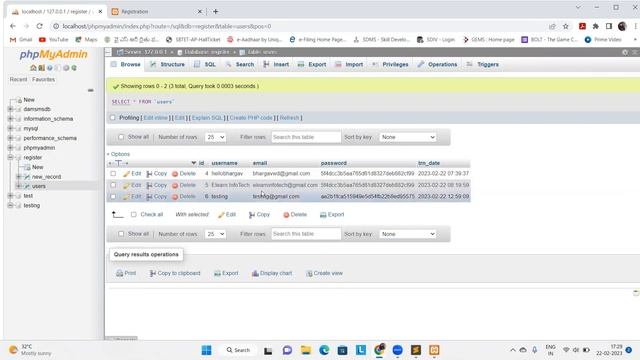Collapse the register database node
Viewport: 640px width, 360px height.
(x=10, y=158)
